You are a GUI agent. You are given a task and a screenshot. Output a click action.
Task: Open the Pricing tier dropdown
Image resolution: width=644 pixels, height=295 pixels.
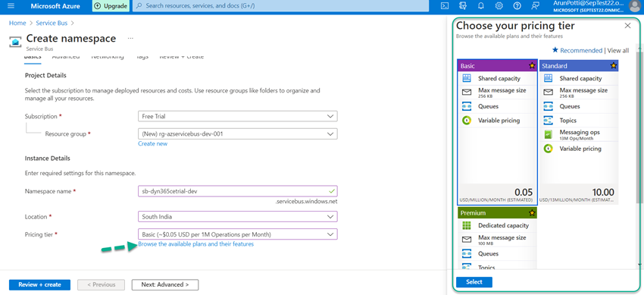pos(238,234)
